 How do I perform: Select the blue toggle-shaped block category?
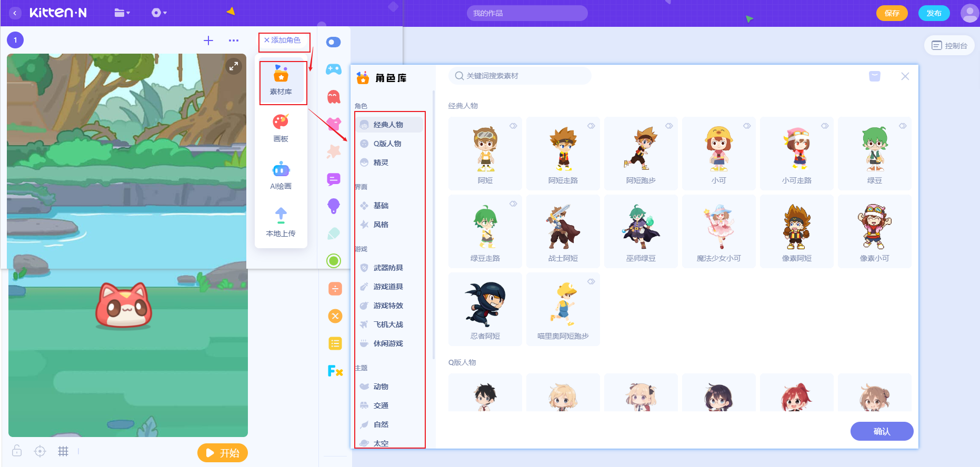pyautogui.click(x=334, y=42)
